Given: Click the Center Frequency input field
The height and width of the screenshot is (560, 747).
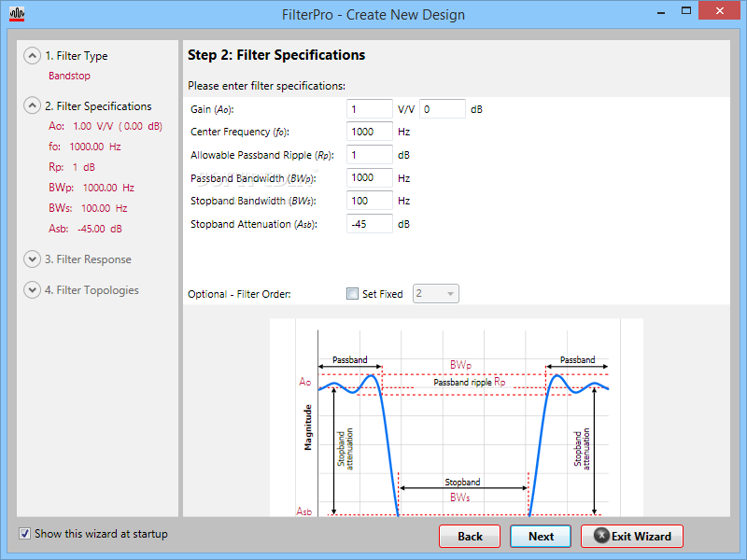Looking at the screenshot, I should click(370, 132).
